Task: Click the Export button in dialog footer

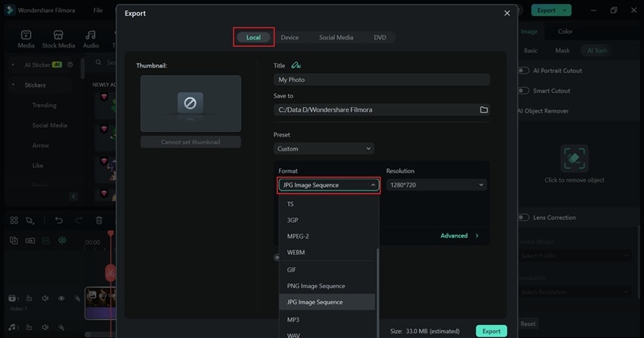Action: [491, 331]
